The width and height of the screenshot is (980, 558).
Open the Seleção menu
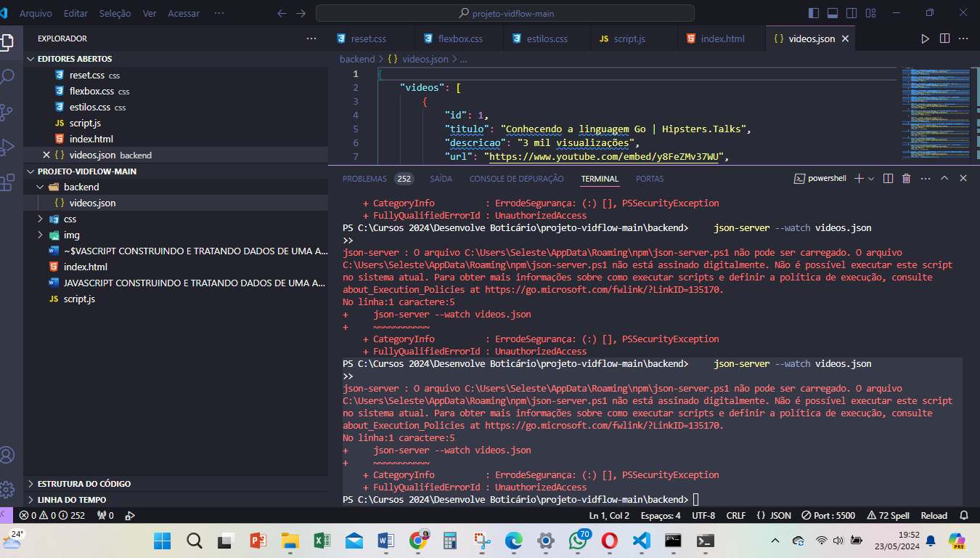pyautogui.click(x=115, y=13)
